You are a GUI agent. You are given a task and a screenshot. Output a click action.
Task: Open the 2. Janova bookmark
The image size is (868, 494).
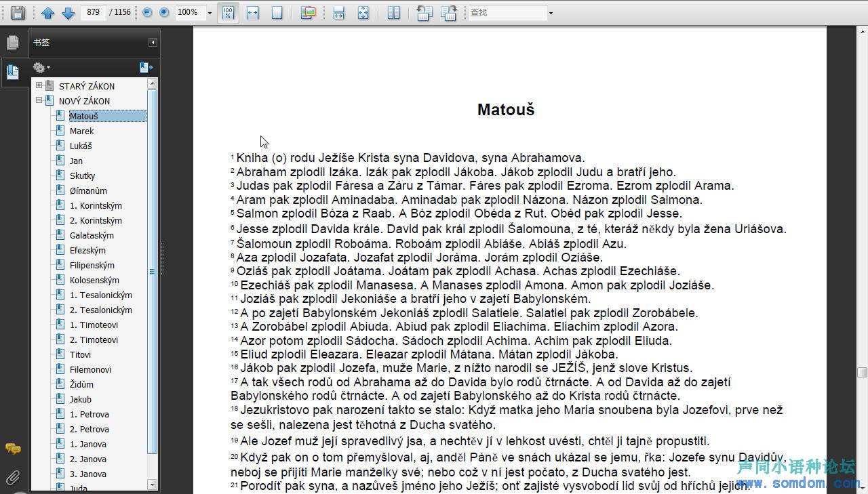pos(87,459)
